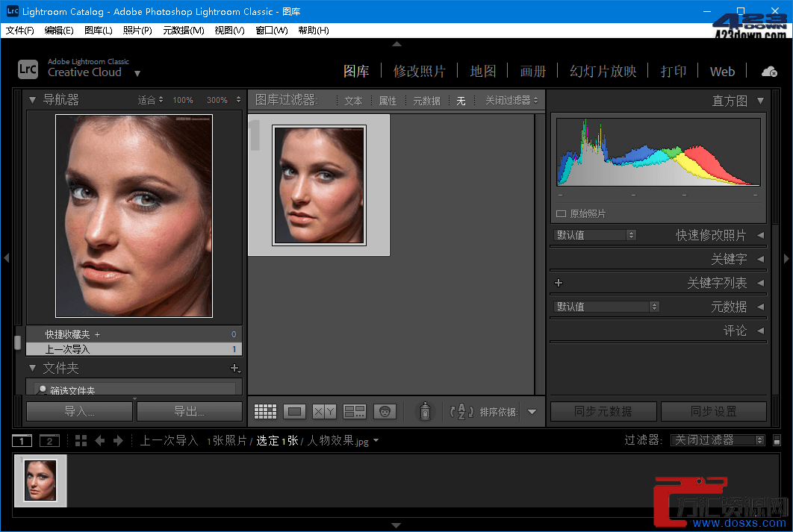Expand the Quick Develop panel
Viewport: 793px width, 532px height.
[760, 235]
